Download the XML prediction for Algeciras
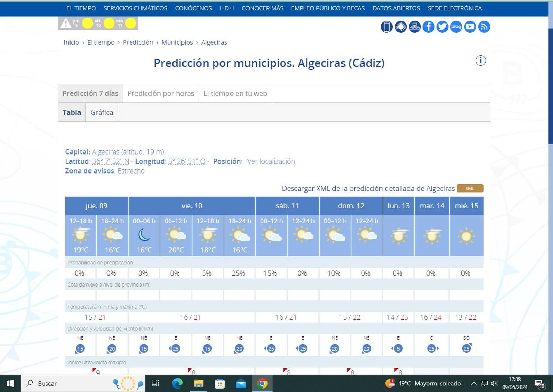553x392 pixels. [x=469, y=188]
